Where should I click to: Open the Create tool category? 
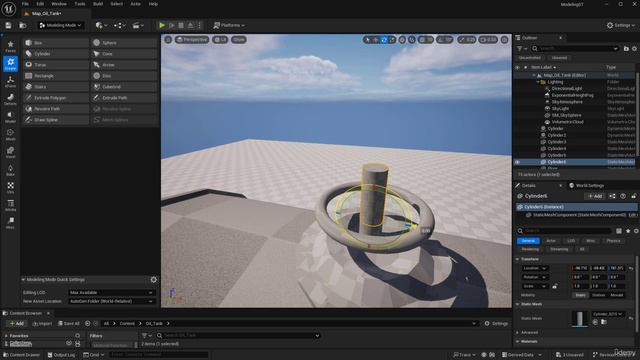[10, 64]
